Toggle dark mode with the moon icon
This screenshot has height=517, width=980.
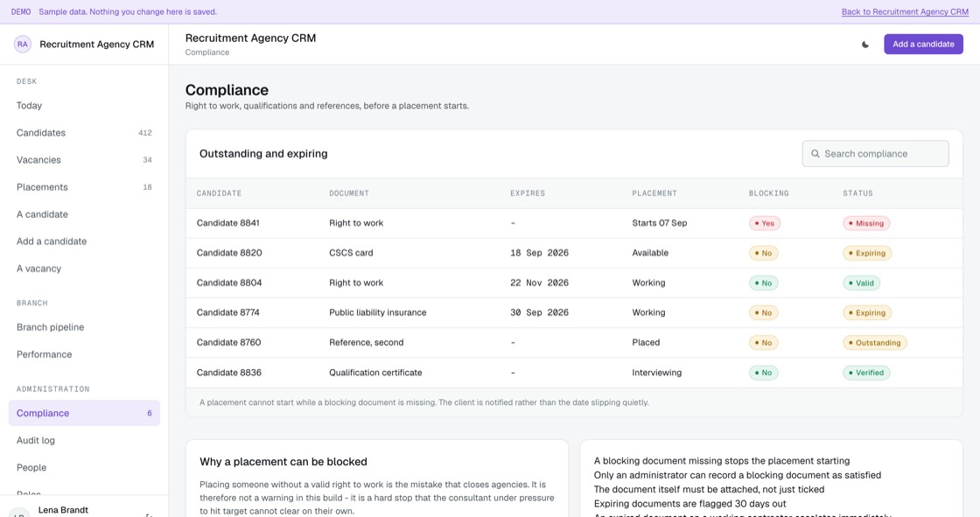pyautogui.click(x=865, y=45)
